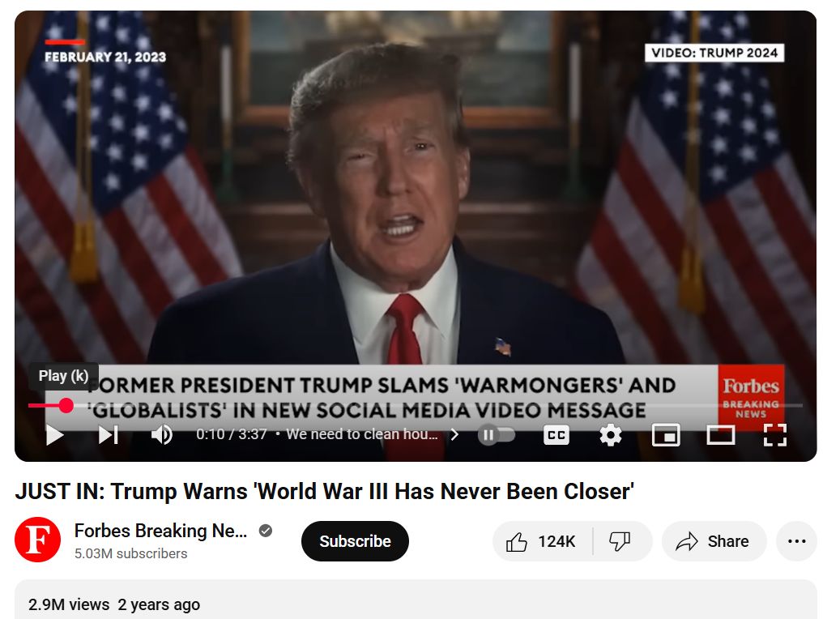Viewport: 840px width, 619px height.
Task: Open video settings gear icon
Action: (611, 434)
